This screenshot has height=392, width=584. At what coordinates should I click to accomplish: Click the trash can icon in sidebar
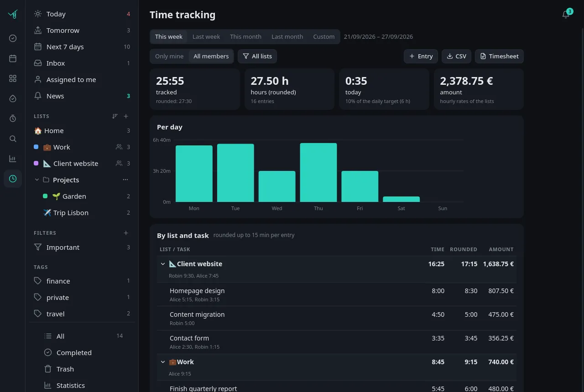click(48, 369)
